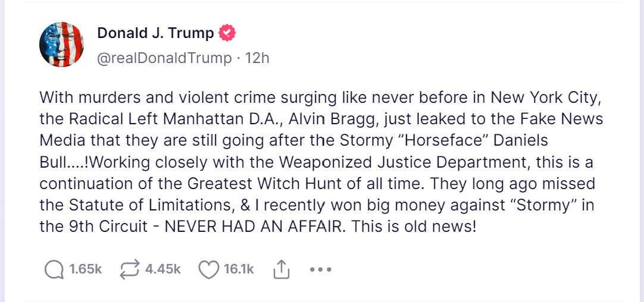Open the Donald J. Trump display name
This screenshot has height=302, width=644.
click(155, 33)
